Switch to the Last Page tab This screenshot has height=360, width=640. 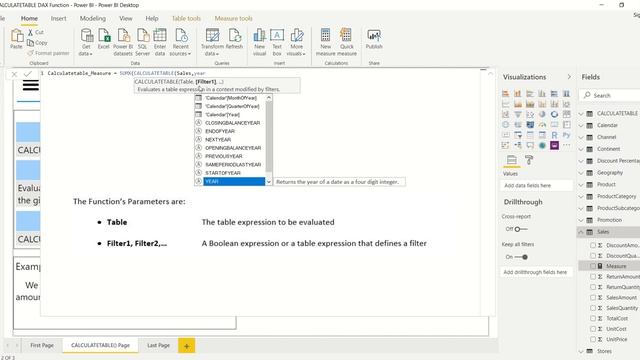(x=158, y=345)
